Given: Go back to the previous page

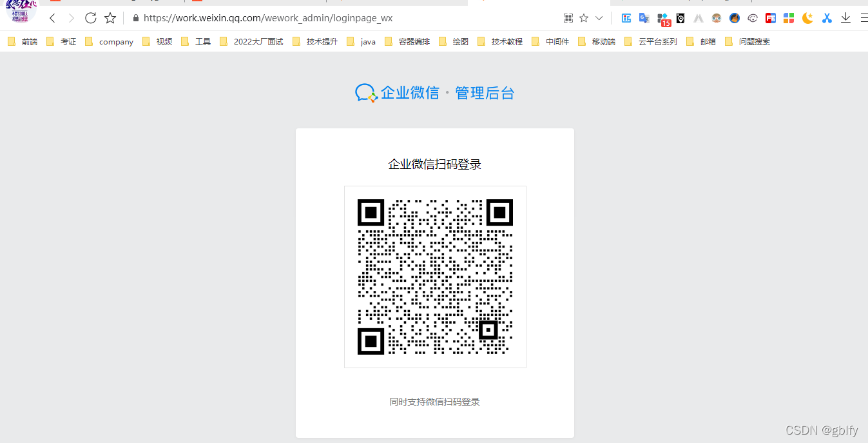Looking at the screenshot, I should pyautogui.click(x=52, y=18).
